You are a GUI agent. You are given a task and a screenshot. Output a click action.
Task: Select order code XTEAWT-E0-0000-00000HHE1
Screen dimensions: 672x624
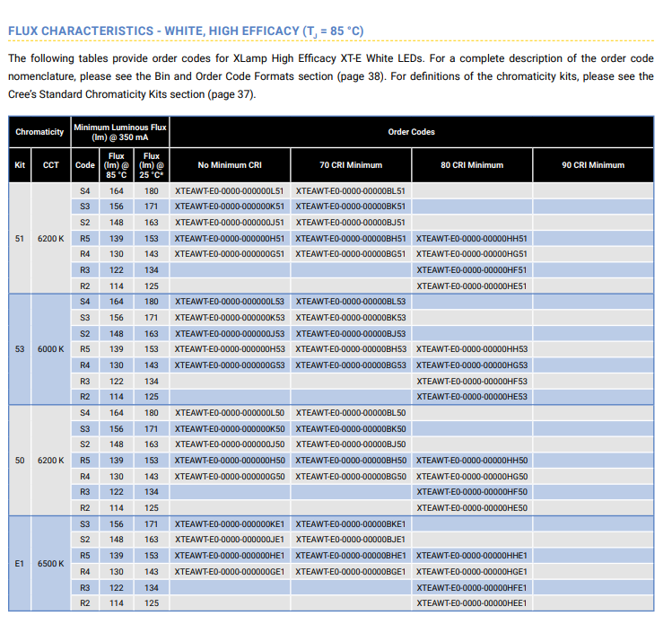pos(471,556)
